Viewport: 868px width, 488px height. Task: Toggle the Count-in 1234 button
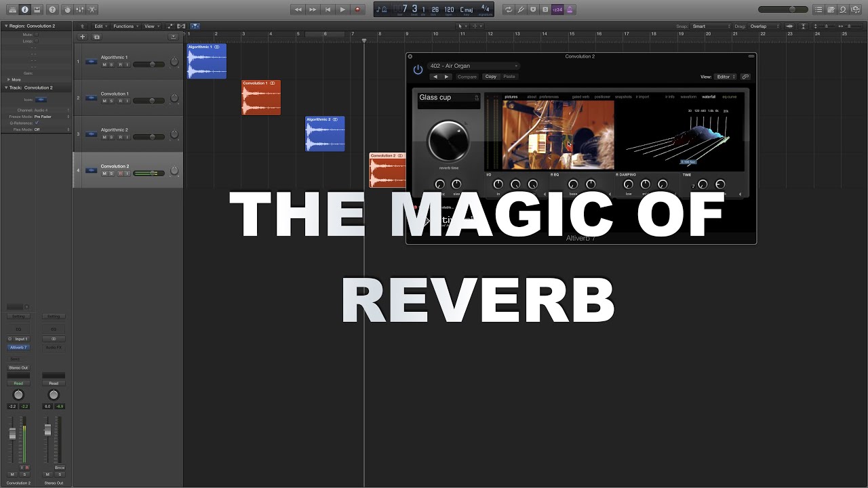coord(557,9)
